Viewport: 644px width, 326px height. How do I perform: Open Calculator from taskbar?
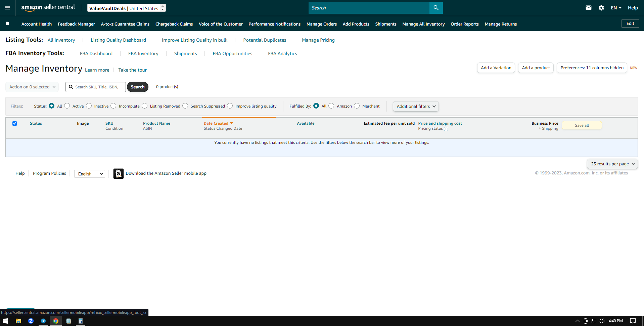[81, 321]
